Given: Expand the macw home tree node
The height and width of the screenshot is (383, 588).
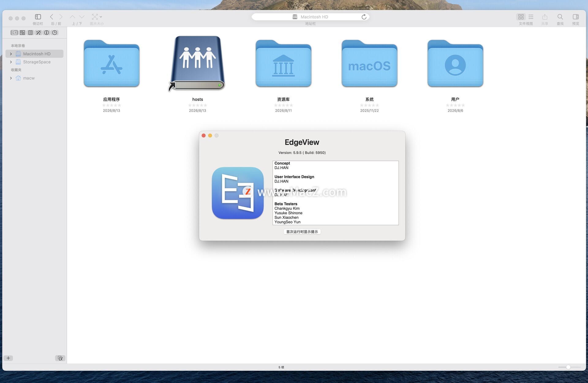Looking at the screenshot, I should click(11, 78).
